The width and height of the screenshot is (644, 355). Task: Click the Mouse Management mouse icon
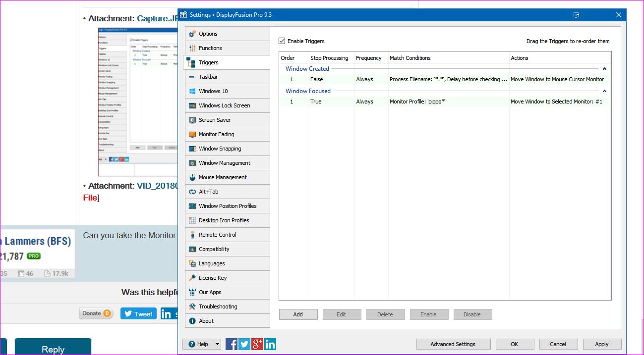click(x=192, y=177)
